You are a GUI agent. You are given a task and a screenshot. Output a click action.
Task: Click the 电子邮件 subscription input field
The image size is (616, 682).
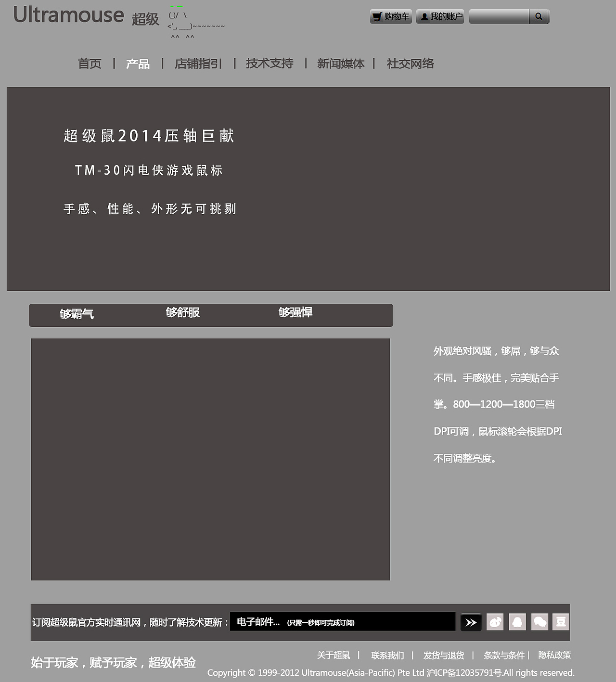click(x=342, y=622)
